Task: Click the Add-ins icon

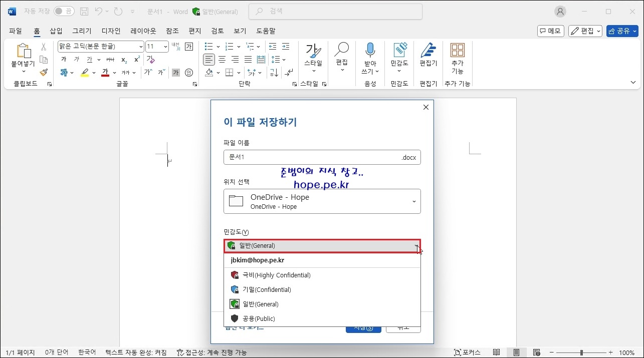Action: pos(457,50)
